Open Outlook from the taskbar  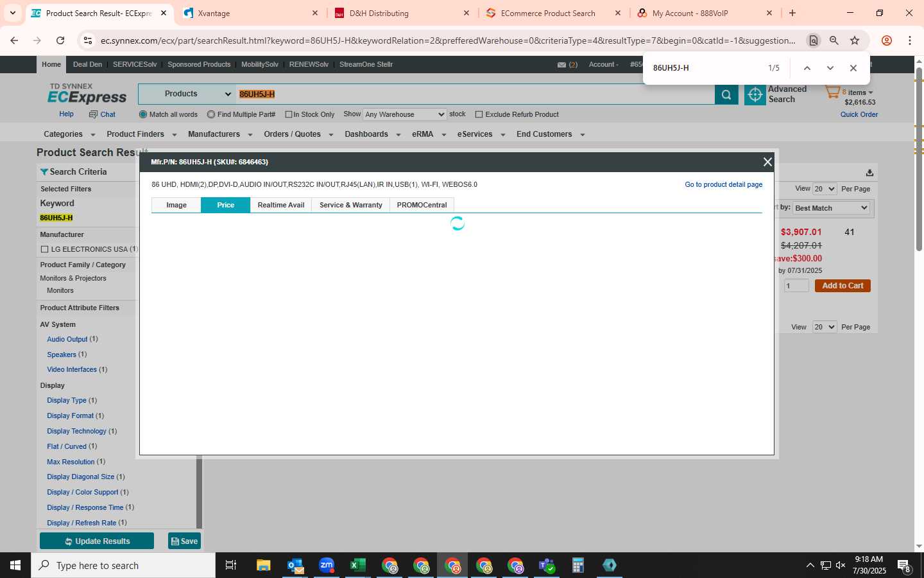coord(295,565)
